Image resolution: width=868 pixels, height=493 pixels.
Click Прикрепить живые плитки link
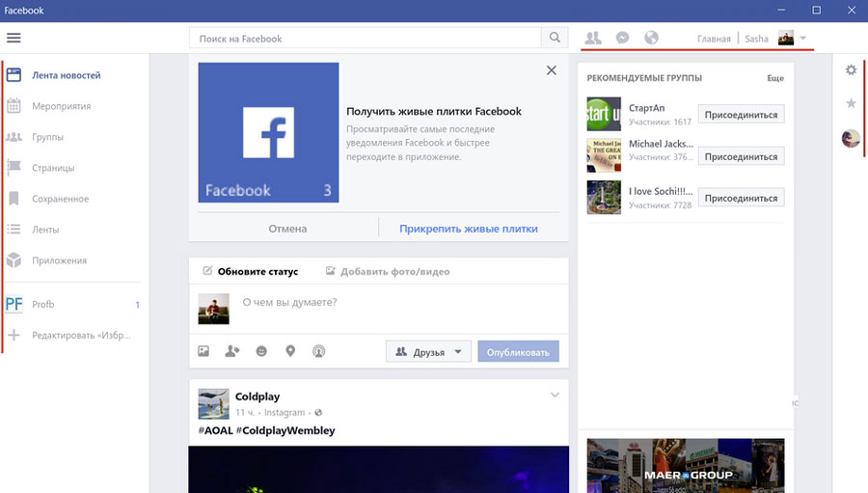point(469,229)
